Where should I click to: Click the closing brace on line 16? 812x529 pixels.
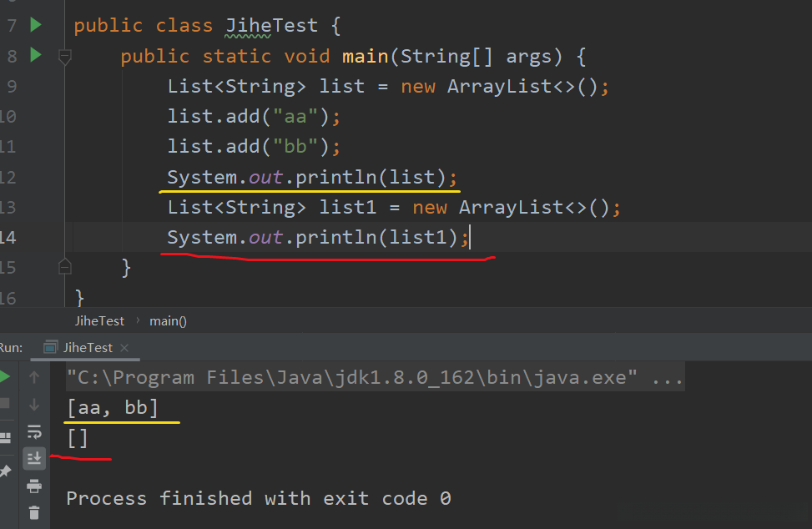click(x=79, y=298)
